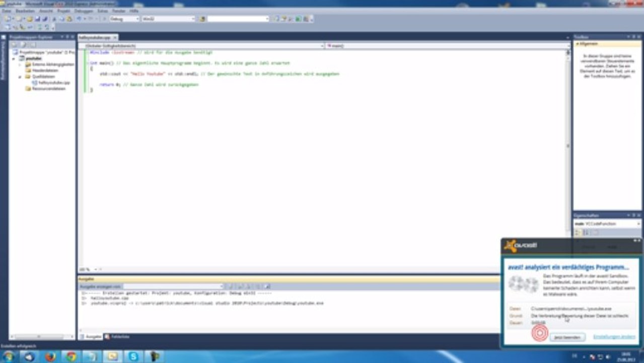Click 'Jetzt beenden' in avast popup
The height and width of the screenshot is (363, 644).
click(x=567, y=337)
